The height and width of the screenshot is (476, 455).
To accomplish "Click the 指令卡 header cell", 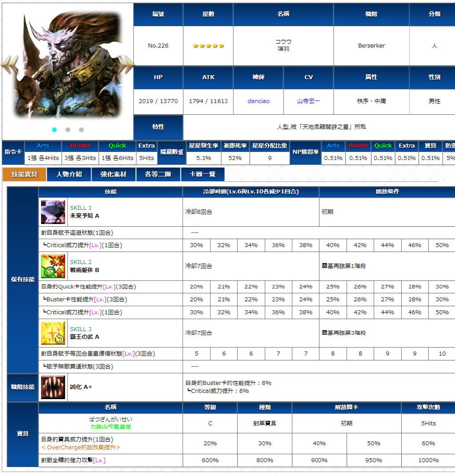I will coord(13,152).
